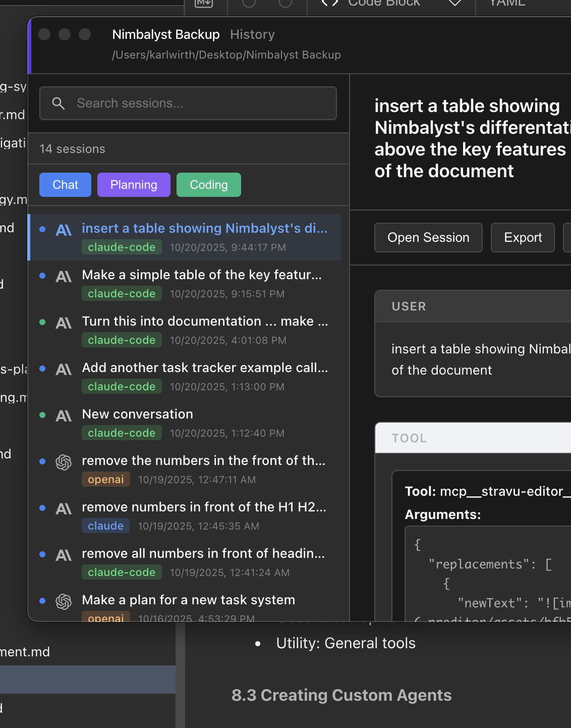Switch to the History tab
This screenshot has width=571, height=728.
[252, 34]
